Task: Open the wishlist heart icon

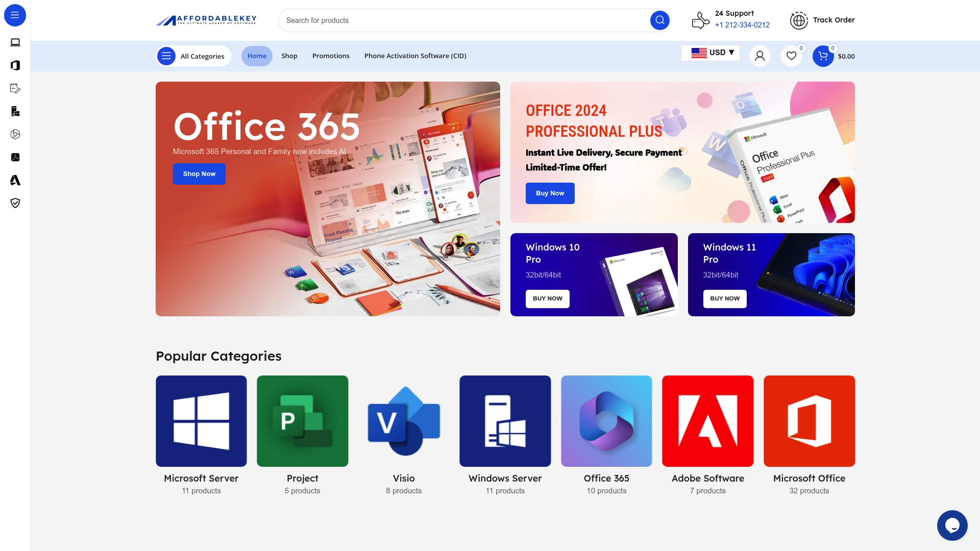Action: [791, 56]
